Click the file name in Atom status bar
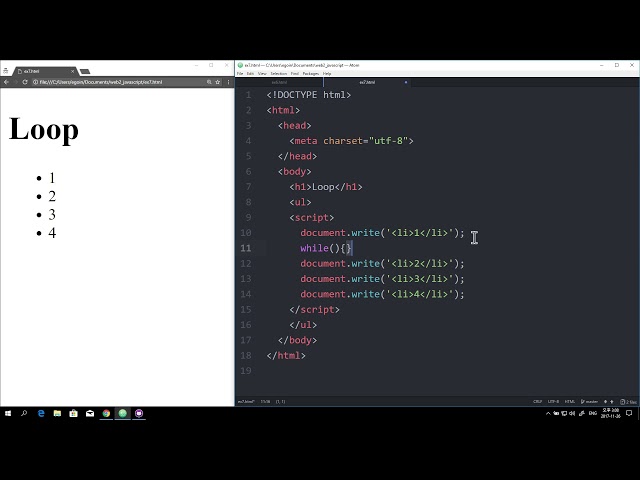The height and width of the screenshot is (480, 640). coord(246,402)
